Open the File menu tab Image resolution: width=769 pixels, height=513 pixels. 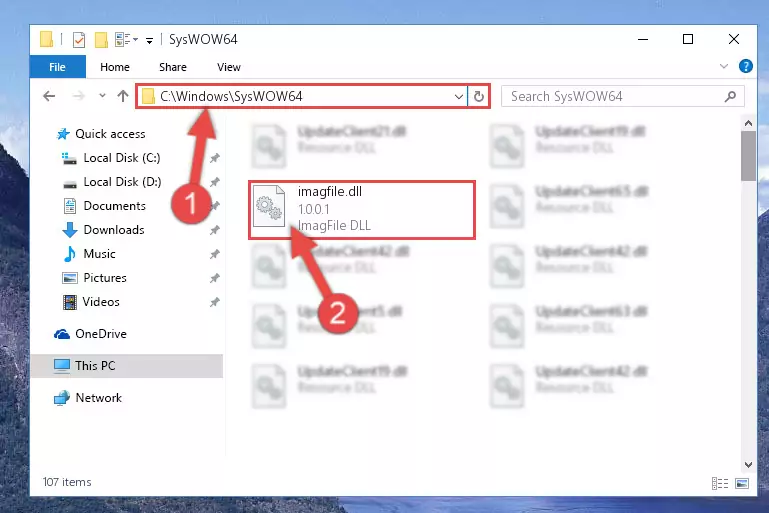pyautogui.click(x=57, y=67)
